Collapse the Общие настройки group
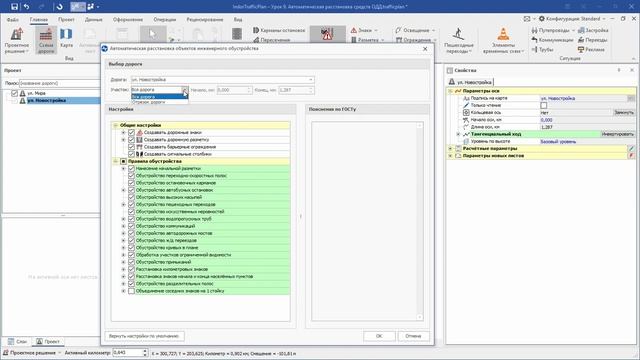Image resolution: width=640 pixels, height=360 pixels. click(x=116, y=125)
